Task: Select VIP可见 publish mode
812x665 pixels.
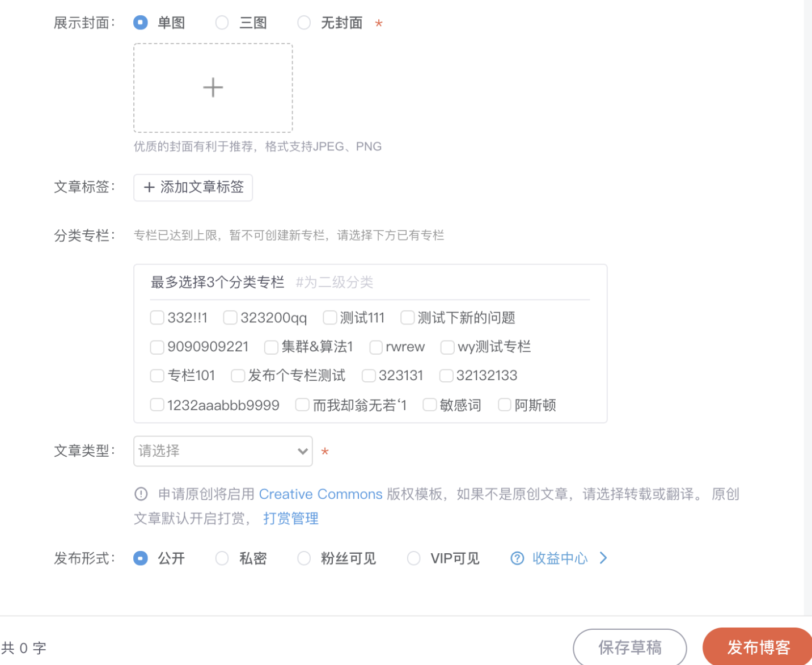Action: (x=413, y=558)
